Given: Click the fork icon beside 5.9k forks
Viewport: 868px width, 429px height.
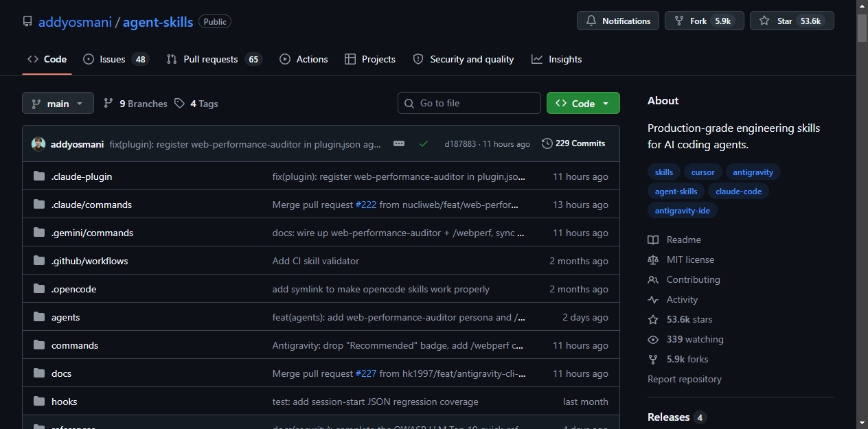Looking at the screenshot, I should coord(653,360).
